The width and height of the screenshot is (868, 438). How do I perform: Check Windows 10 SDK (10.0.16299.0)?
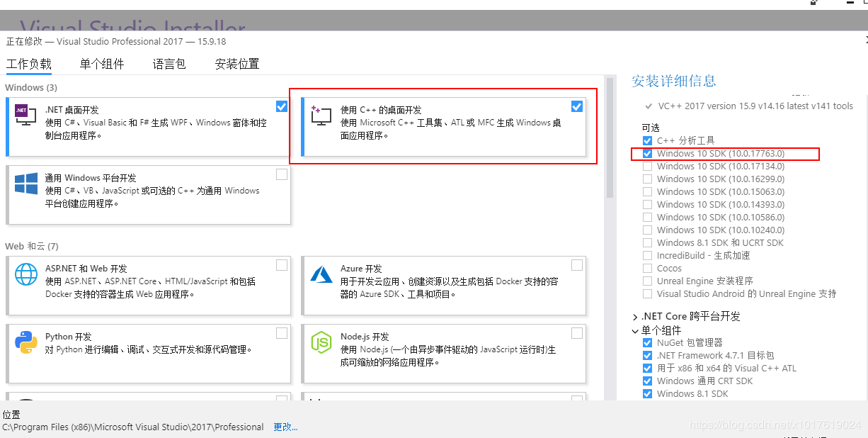click(x=647, y=179)
